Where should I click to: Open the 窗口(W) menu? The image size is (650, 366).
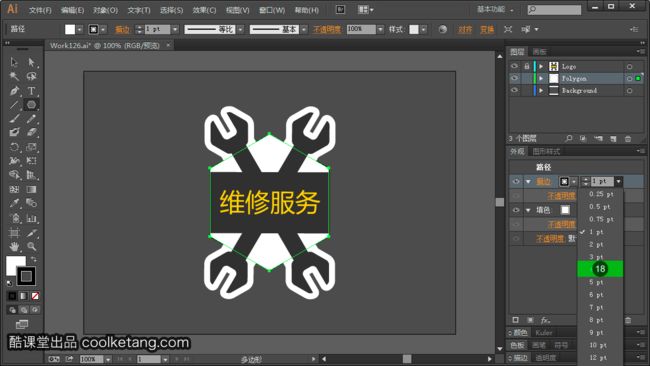tap(272, 10)
